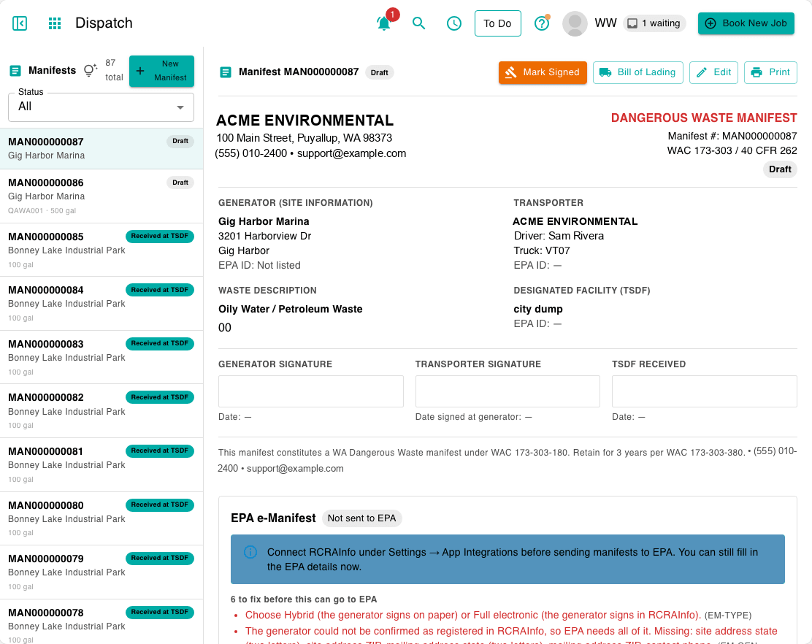Select manifest MAN000000081 in list
This screenshot has width=812, height=644.
click(x=101, y=465)
